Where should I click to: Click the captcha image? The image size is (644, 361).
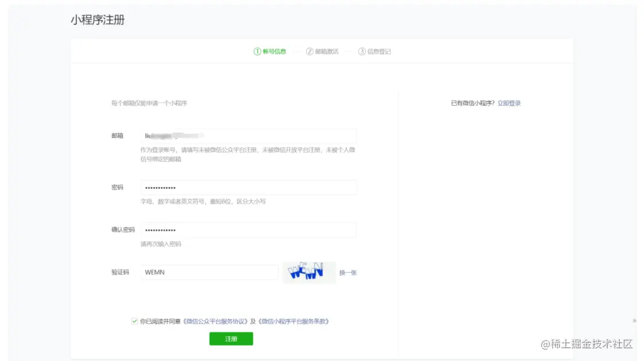pyautogui.click(x=309, y=272)
